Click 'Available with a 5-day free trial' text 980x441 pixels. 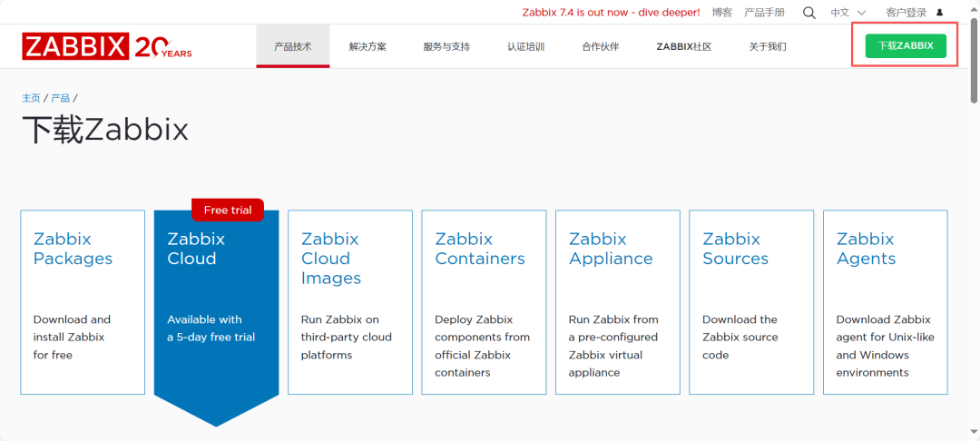coord(211,328)
